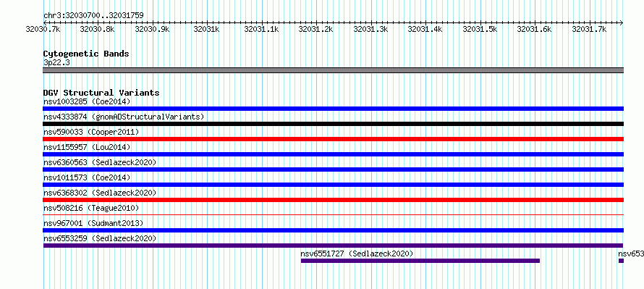
Task: Open the nsv1155957 (Lou2014) blue bar
Action: click(333, 154)
